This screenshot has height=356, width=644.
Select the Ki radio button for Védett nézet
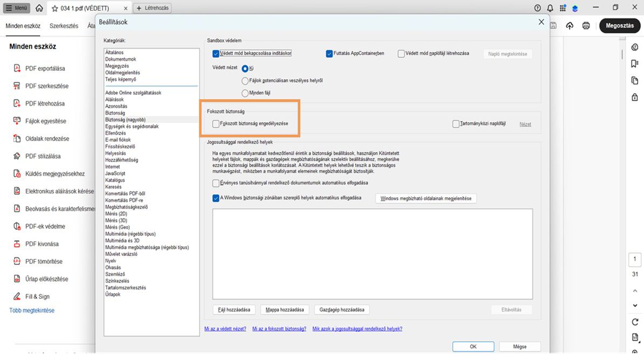pyautogui.click(x=245, y=68)
